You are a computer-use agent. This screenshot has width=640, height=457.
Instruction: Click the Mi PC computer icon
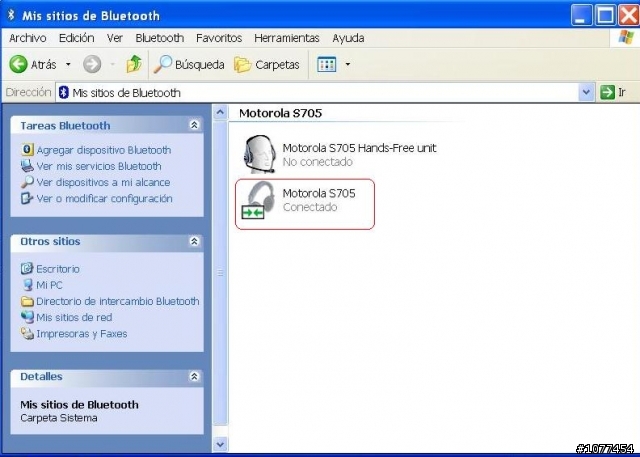point(27,284)
